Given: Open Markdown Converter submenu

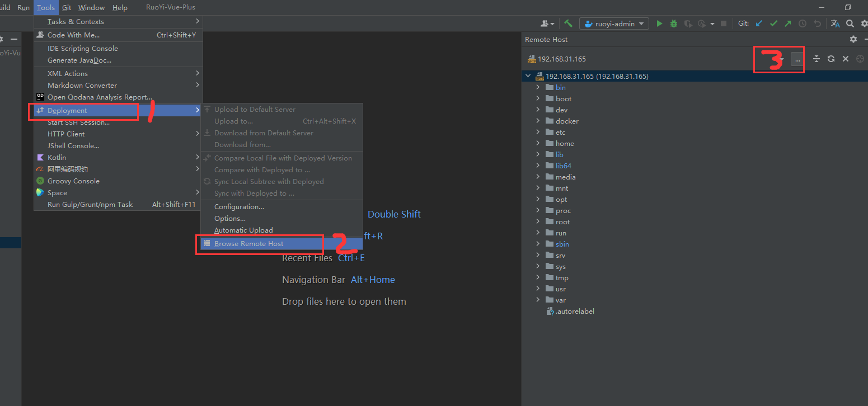Looking at the screenshot, I should pos(118,85).
